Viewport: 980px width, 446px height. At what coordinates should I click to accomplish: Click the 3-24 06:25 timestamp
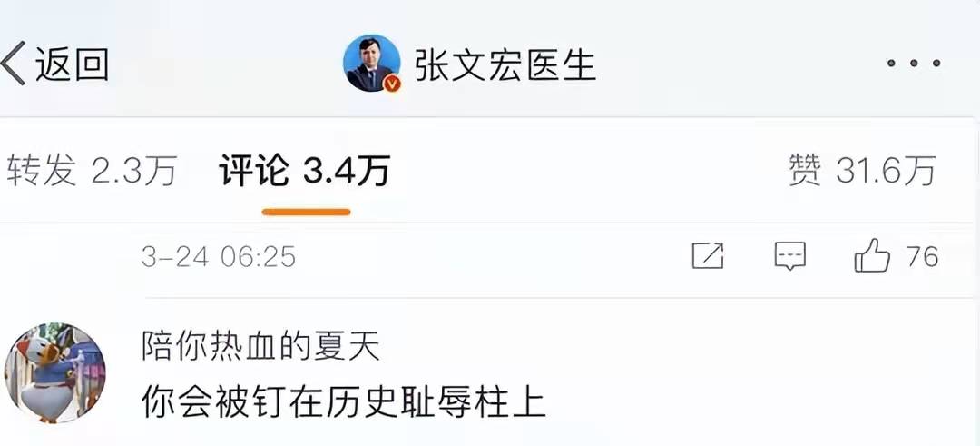click(x=218, y=257)
